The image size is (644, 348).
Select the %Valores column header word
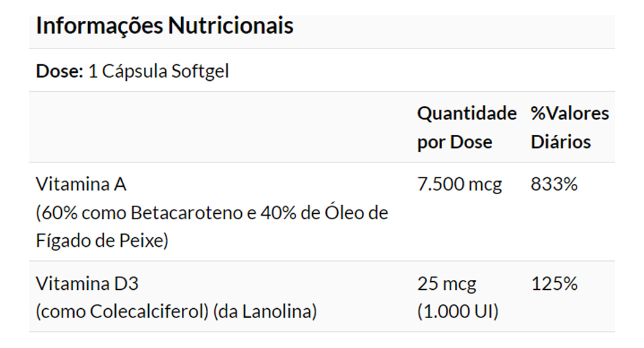(569, 113)
